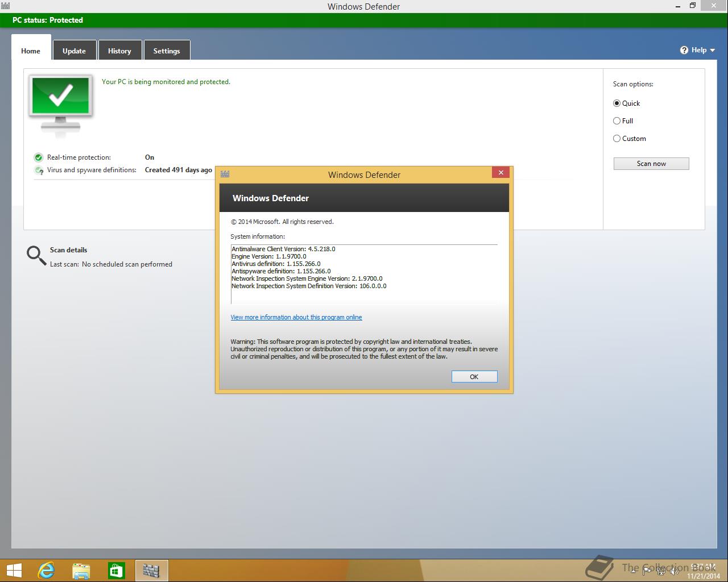
Task: Open the Settings tab
Action: click(167, 51)
